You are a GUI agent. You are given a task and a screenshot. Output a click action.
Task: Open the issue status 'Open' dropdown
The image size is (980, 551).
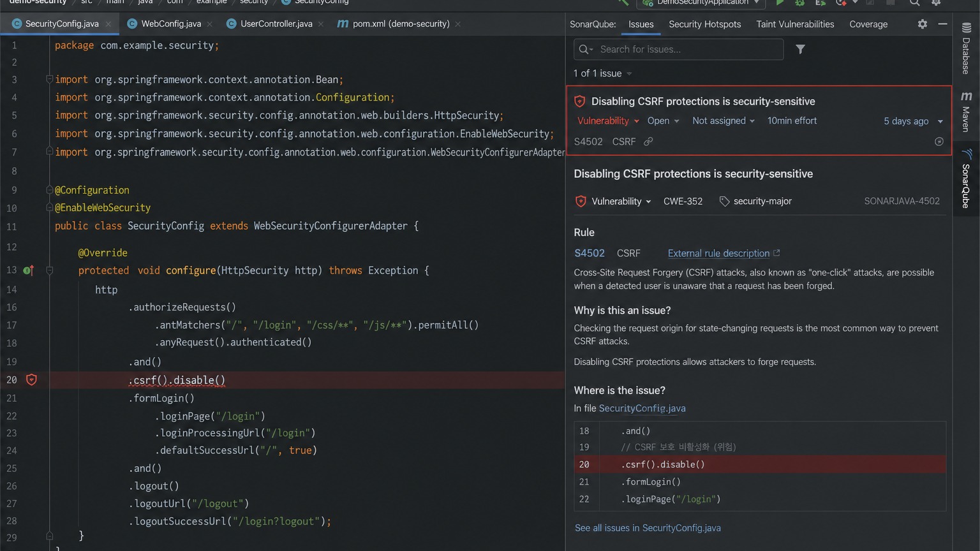click(x=663, y=121)
